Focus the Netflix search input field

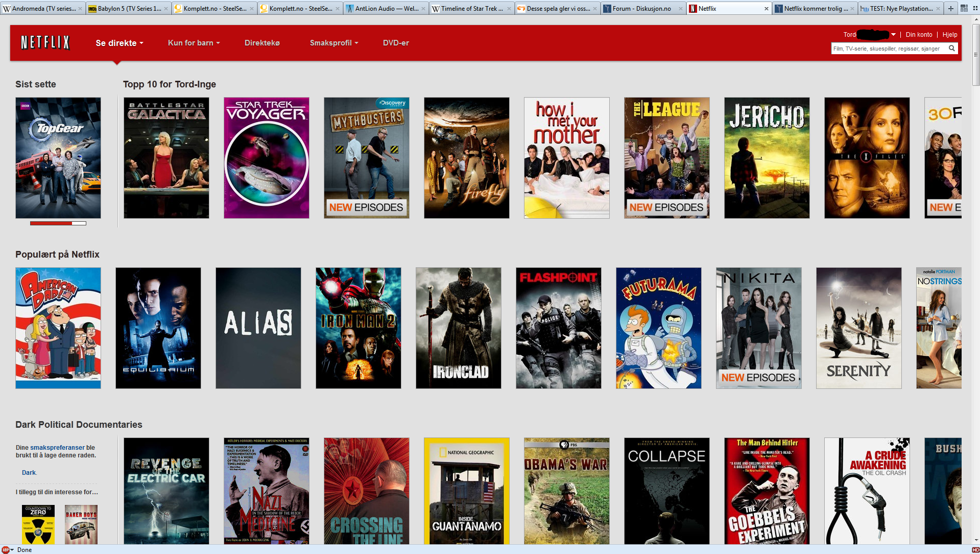889,49
